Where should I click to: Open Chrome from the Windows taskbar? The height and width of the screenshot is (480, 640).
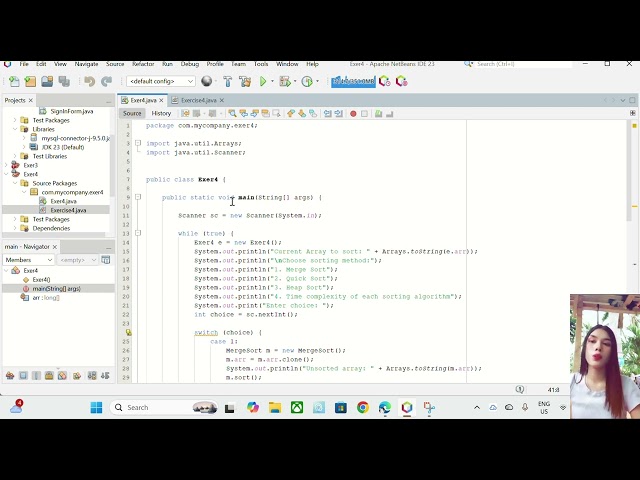pos(362,407)
